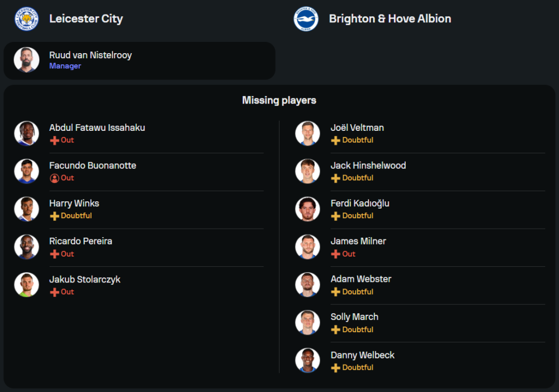This screenshot has width=559, height=392.
Task: Open Jack Hinshelwood player page
Action: click(368, 166)
